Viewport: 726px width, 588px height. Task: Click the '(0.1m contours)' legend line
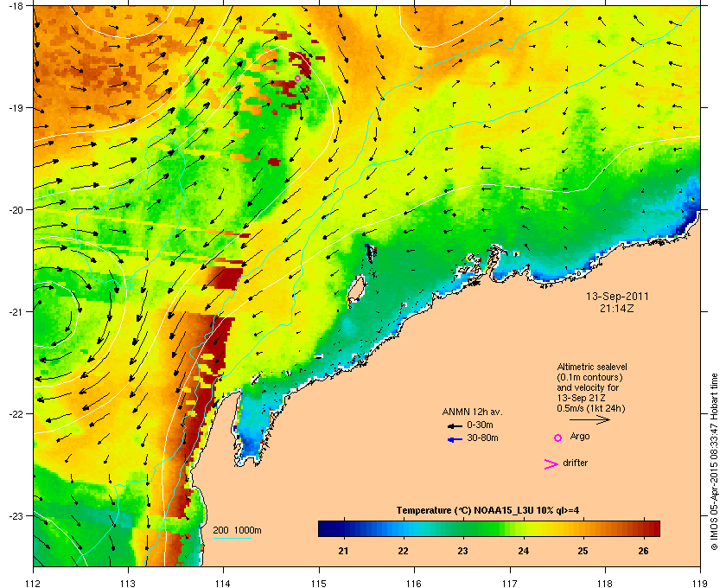tap(589, 377)
